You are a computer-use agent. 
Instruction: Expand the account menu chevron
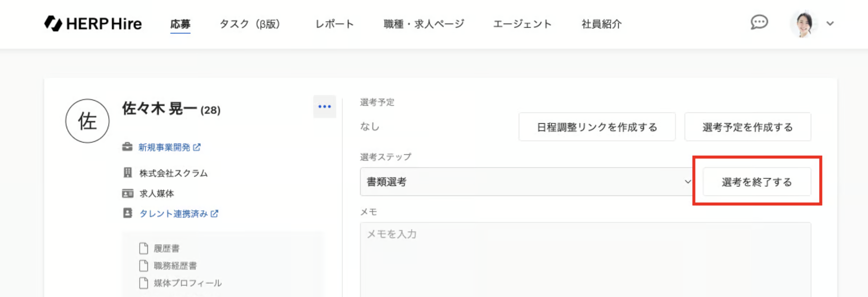pos(830,23)
